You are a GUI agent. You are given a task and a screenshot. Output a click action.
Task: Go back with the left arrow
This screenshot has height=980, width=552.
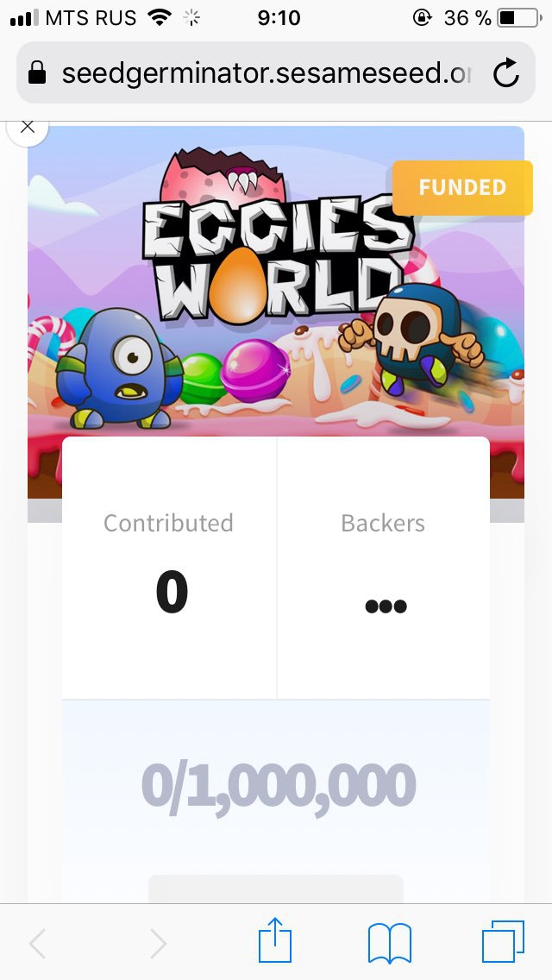click(38, 943)
